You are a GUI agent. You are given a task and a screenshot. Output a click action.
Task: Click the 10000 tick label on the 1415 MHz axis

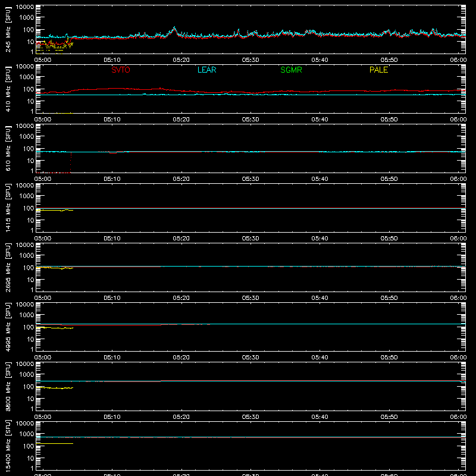[25, 186]
